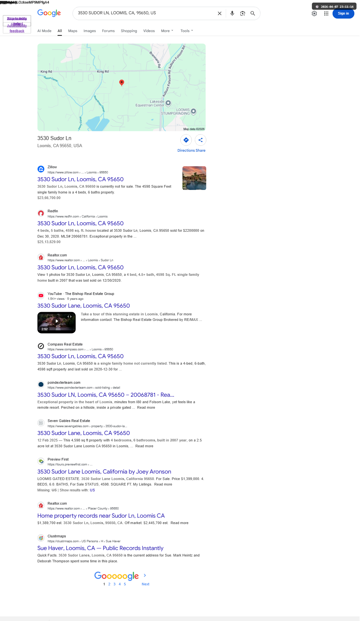Image resolution: width=364 pixels, height=621 pixels.
Task: Click Read more on Seven Gables result
Action: point(144,446)
